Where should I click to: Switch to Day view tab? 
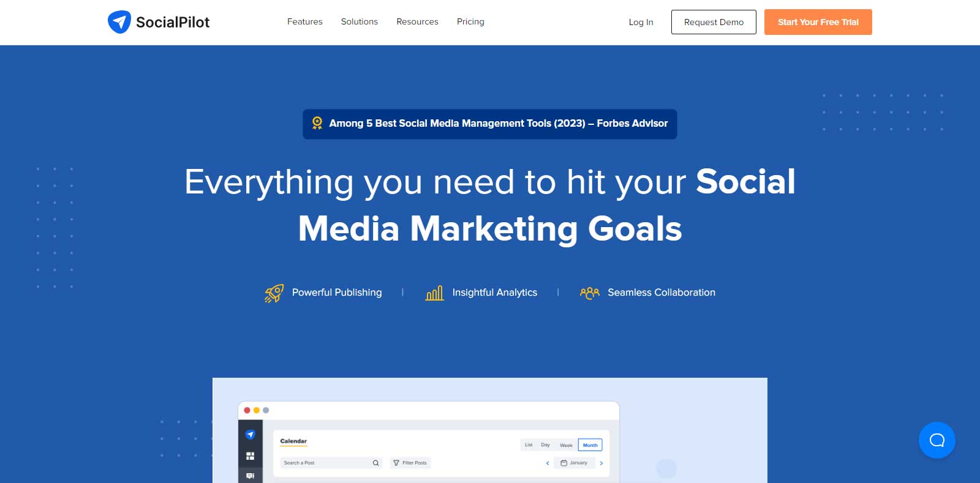[545, 445]
